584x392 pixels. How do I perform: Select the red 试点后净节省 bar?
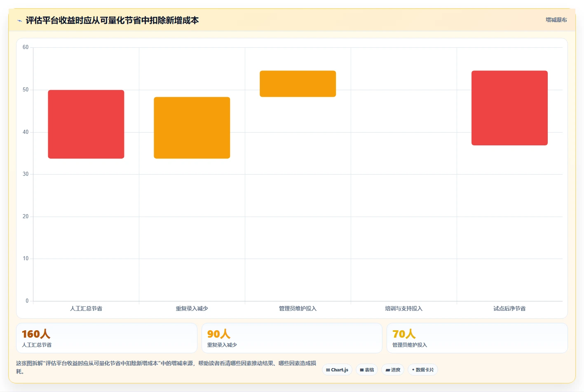[x=509, y=108]
